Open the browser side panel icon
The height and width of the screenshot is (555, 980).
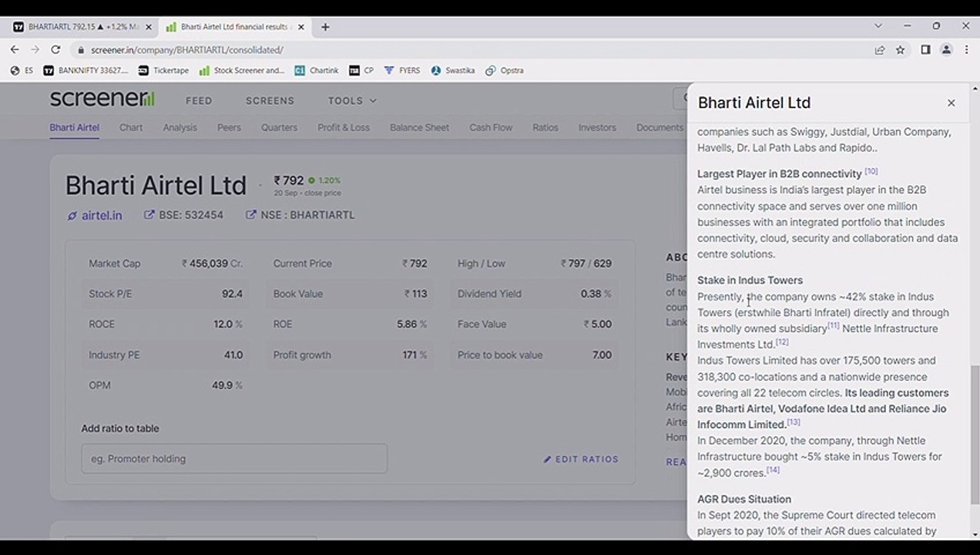(925, 50)
